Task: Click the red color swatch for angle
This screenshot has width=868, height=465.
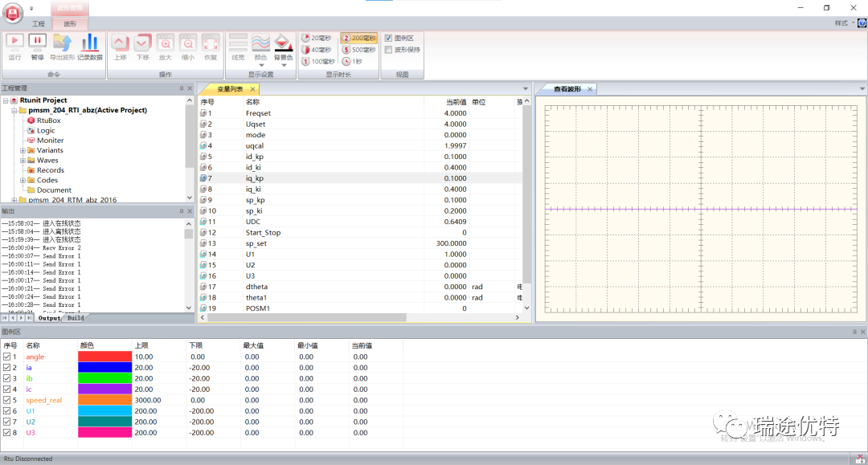Action: coord(104,357)
